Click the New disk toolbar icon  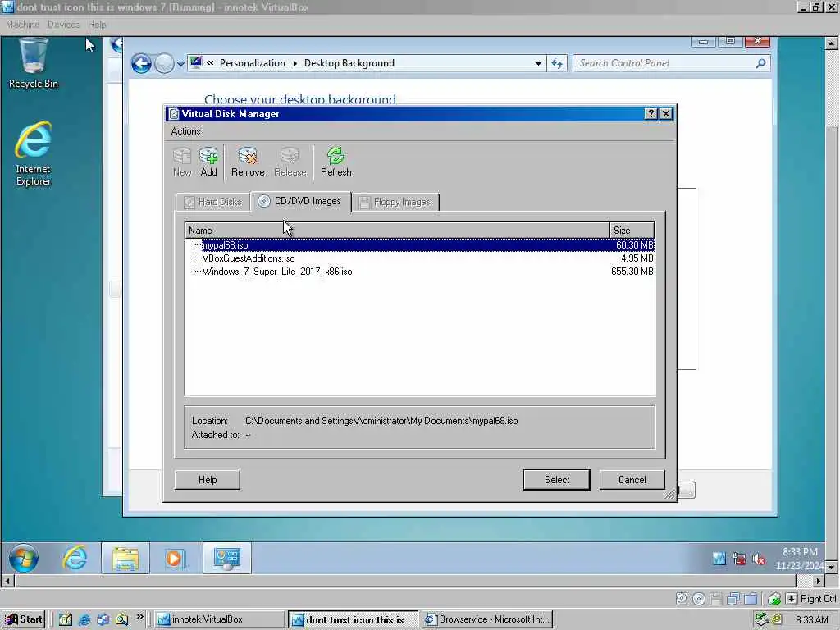(x=182, y=162)
